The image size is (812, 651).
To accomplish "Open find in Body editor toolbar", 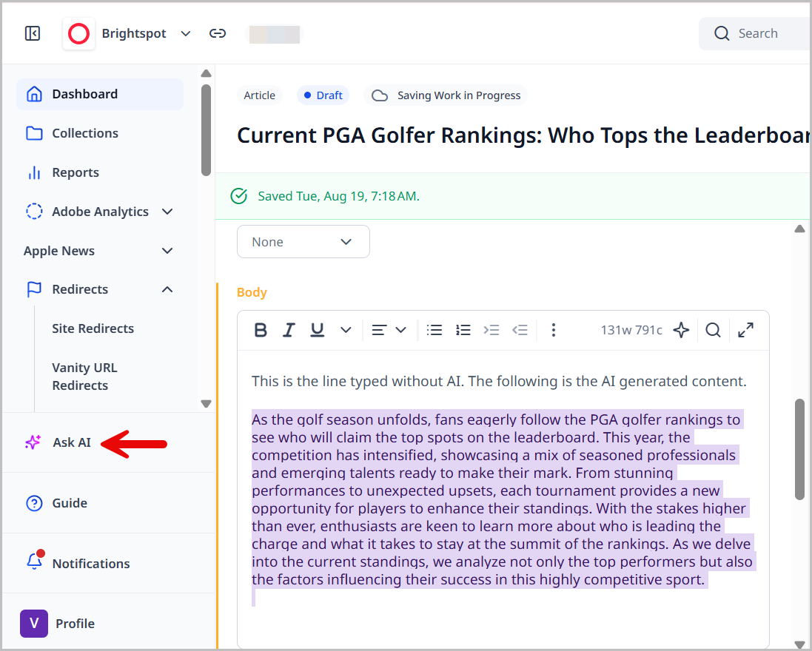I will (x=713, y=330).
